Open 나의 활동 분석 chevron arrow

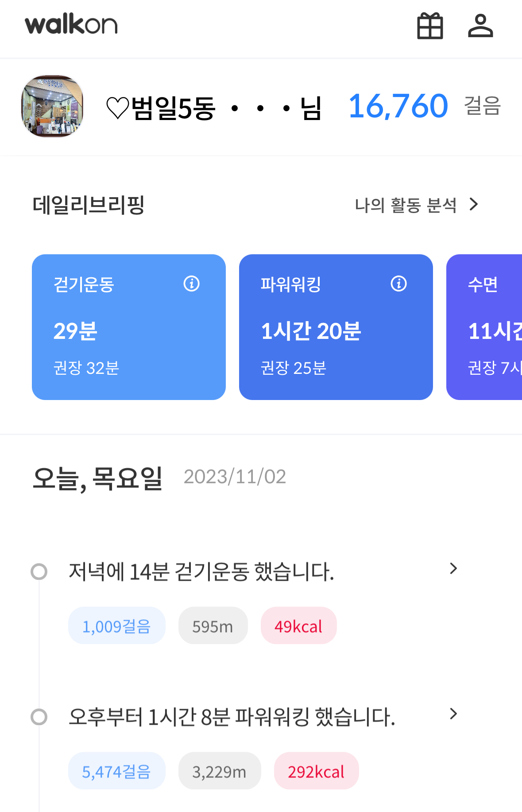pos(474,205)
